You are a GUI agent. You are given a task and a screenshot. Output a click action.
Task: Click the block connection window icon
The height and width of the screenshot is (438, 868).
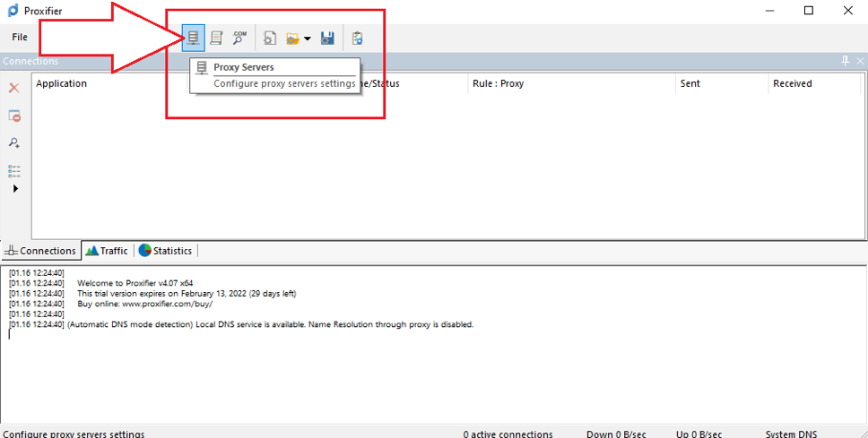(14, 116)
